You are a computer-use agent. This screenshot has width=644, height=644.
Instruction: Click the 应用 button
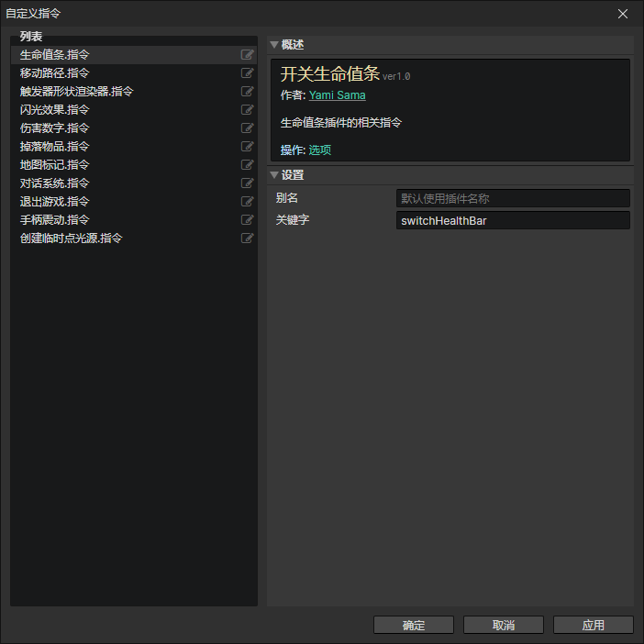pos(594,625)
